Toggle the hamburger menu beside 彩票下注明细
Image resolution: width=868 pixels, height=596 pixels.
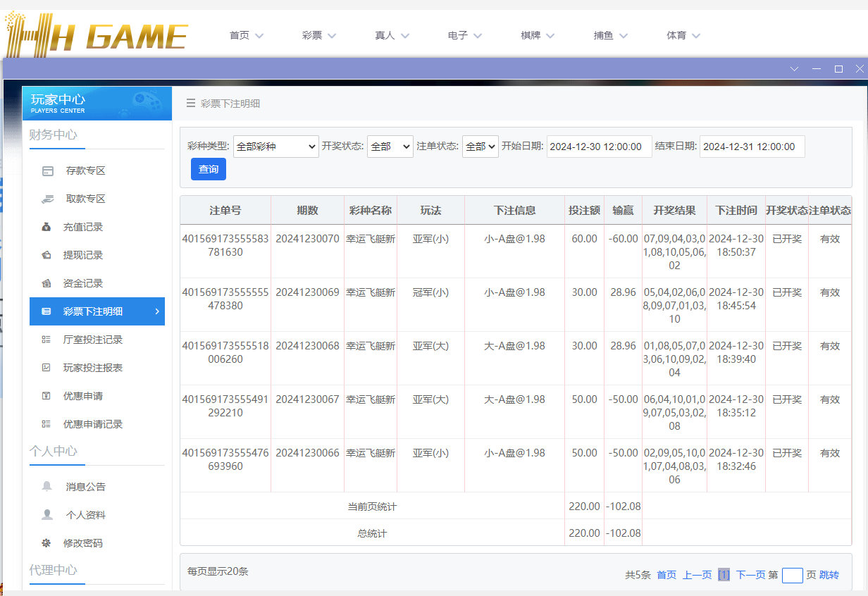(x=190, y=104)
